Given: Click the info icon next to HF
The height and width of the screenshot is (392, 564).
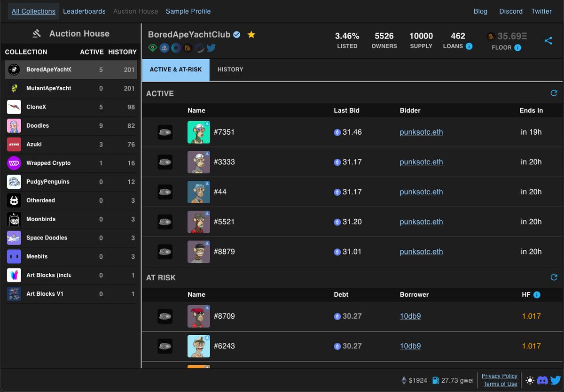Looking at the screenshot, I should coord(537,295).
